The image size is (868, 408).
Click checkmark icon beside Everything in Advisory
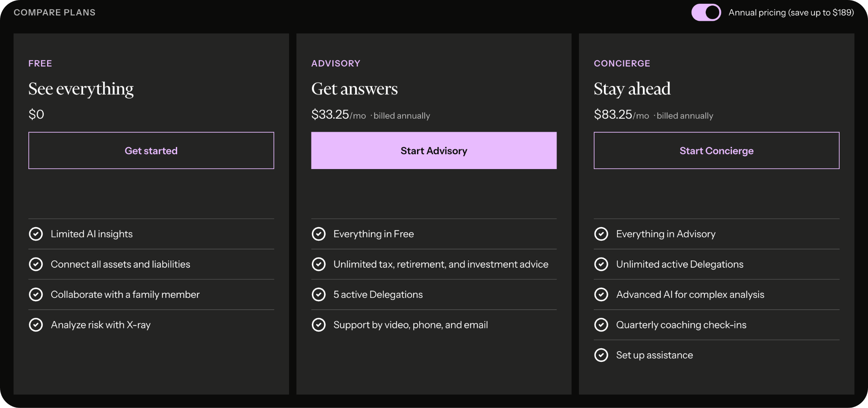[601, 234]
